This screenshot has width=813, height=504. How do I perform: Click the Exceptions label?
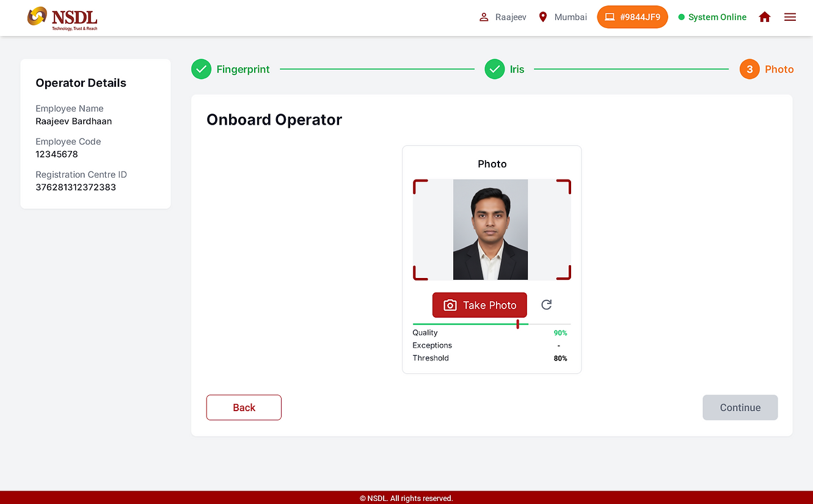click(x=432, y=345)
